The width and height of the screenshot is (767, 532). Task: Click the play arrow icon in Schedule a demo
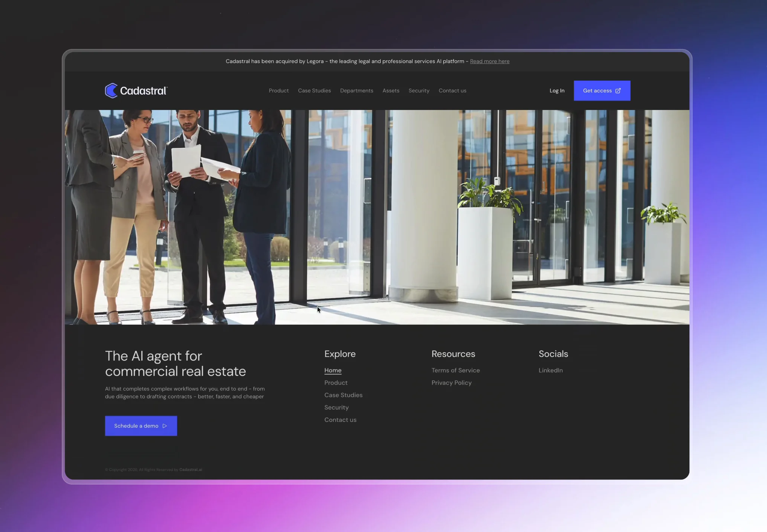[165, 426]
